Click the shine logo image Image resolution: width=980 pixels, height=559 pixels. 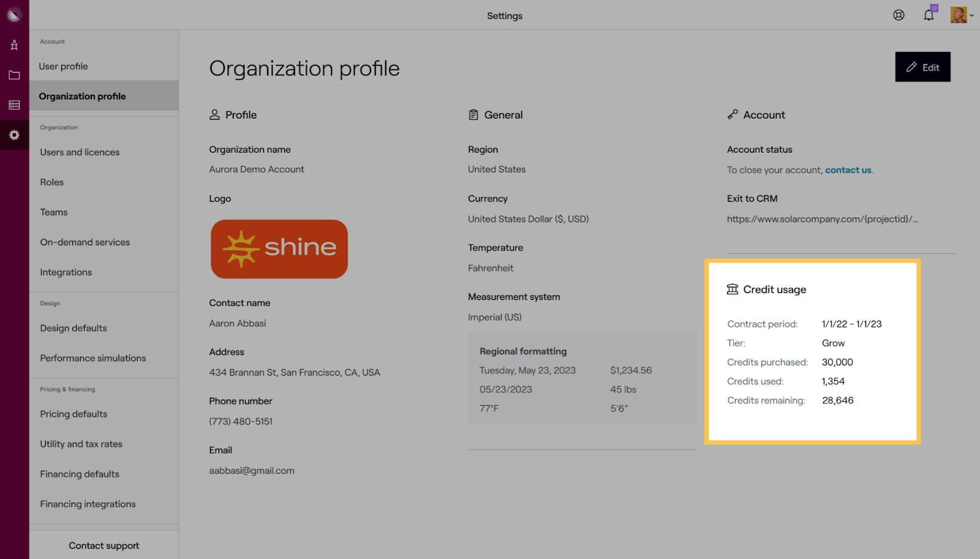pos(279,249)
